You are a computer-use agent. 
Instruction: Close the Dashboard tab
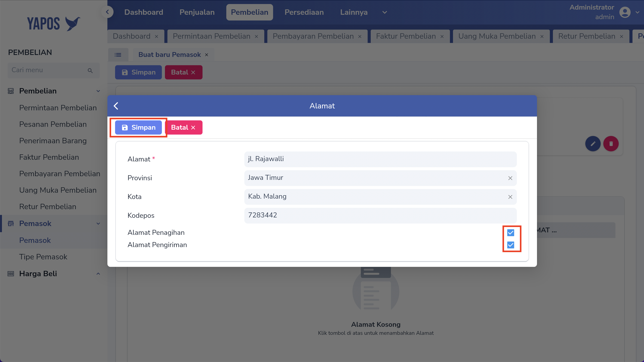(x=156, y=37)
